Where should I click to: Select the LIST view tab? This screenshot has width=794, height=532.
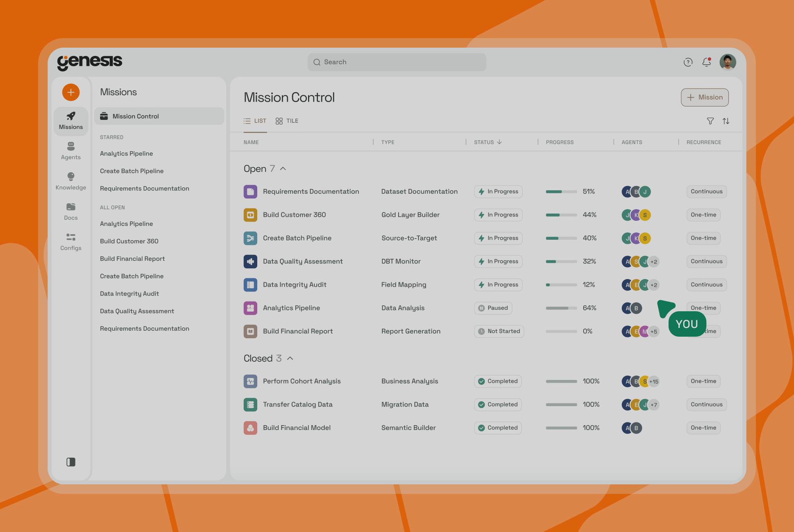(x=255, y=121)
